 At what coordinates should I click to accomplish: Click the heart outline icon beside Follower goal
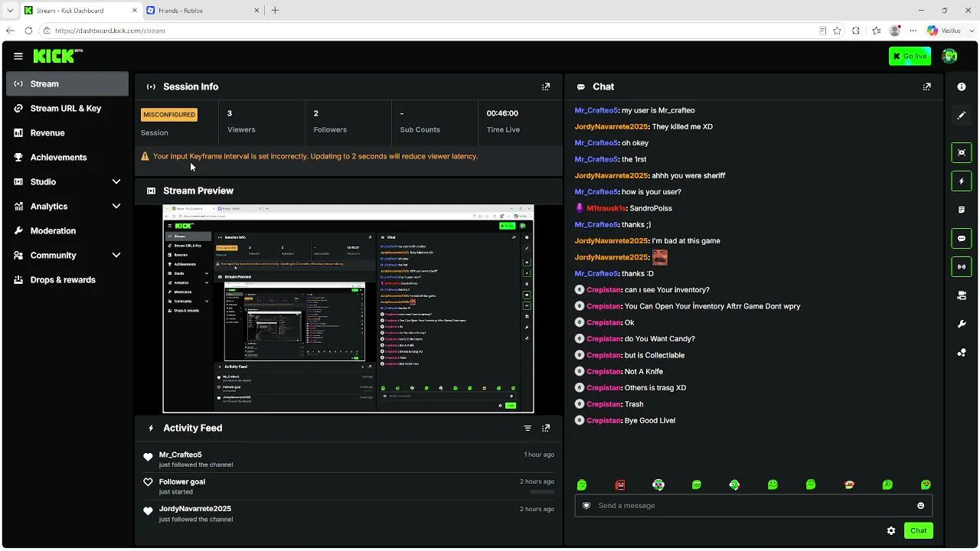(148, 482)
